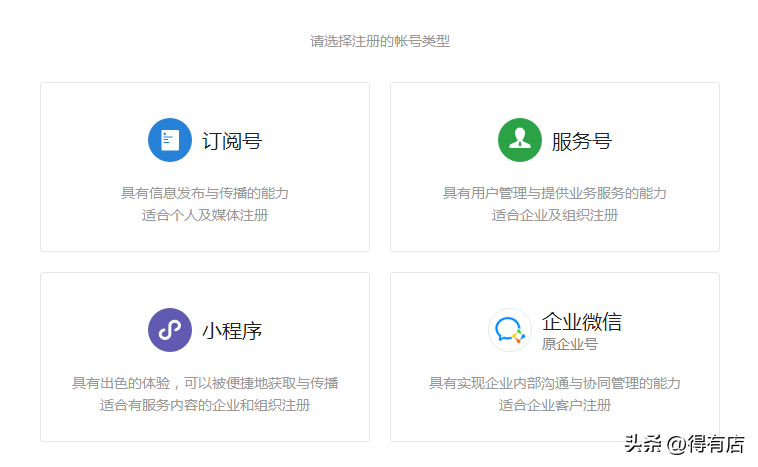This screenshot has height=467, width=758.
Task: Click 具有用户管理与提供业务服务的能力 description
Action: pos(554,193)
